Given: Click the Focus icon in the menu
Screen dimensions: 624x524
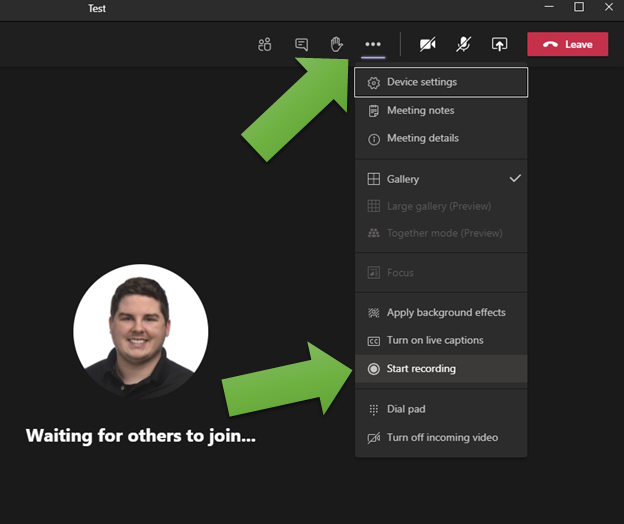Looking at the screenshot, I should [374, 273].
